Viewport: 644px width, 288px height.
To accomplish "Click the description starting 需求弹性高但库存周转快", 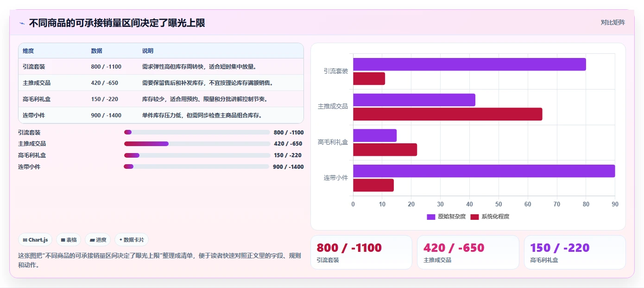I will [x=199, y=67].
